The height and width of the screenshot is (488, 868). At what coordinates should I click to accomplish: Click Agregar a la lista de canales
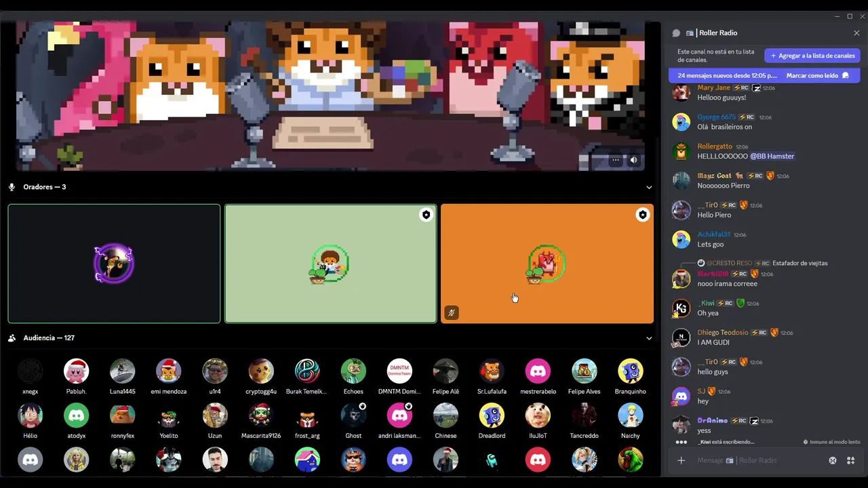(812, 56)
